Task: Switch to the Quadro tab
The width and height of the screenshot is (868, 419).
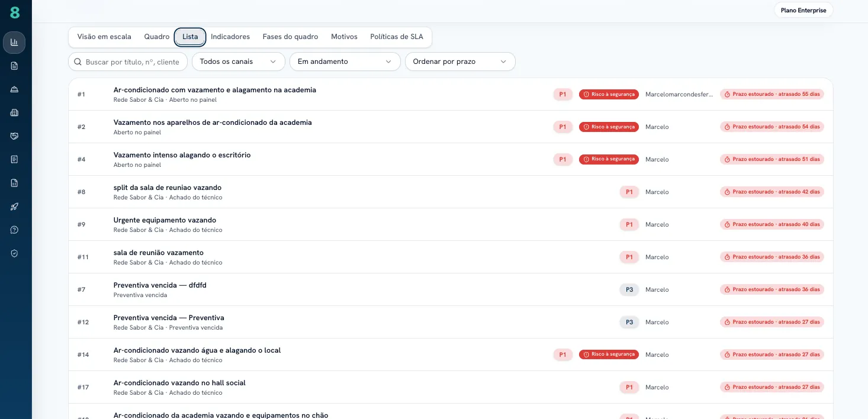Action: coord(157,37)
